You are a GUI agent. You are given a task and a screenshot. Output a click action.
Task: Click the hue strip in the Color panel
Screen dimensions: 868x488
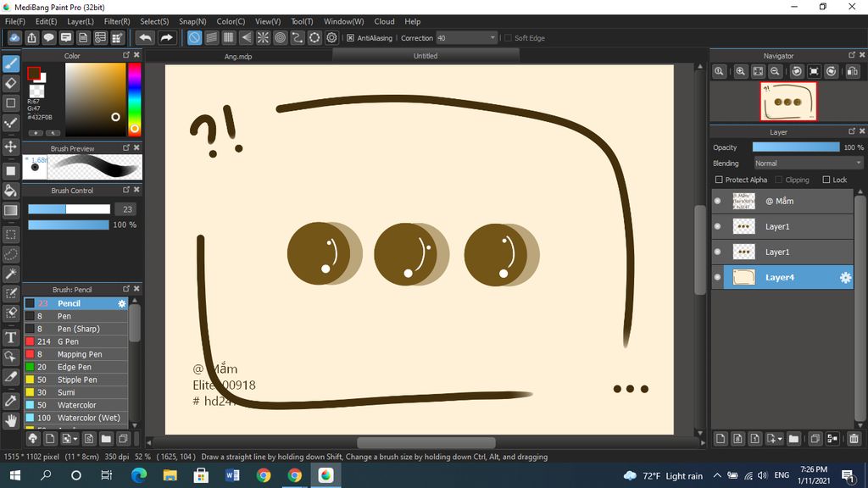[x=135, y=99]
